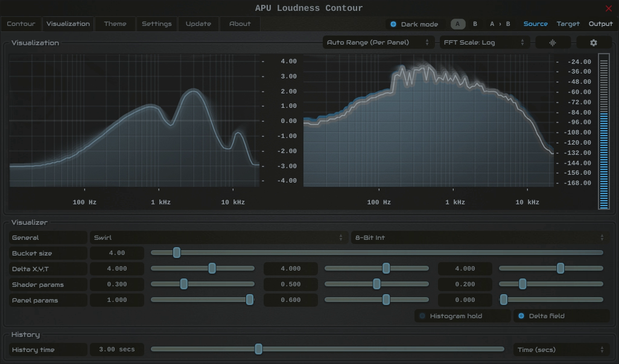619x364 pixels.
Task: Open the Theme tab
Action: 115,24
